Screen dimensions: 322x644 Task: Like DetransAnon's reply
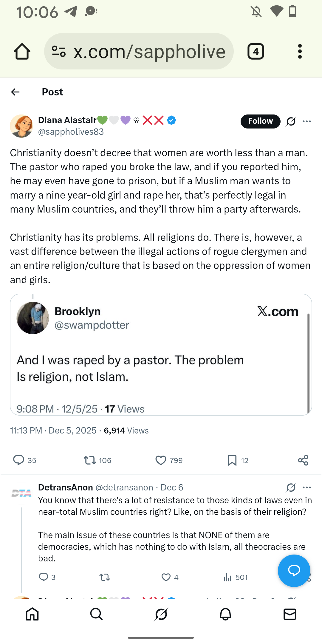pos(166,577)
